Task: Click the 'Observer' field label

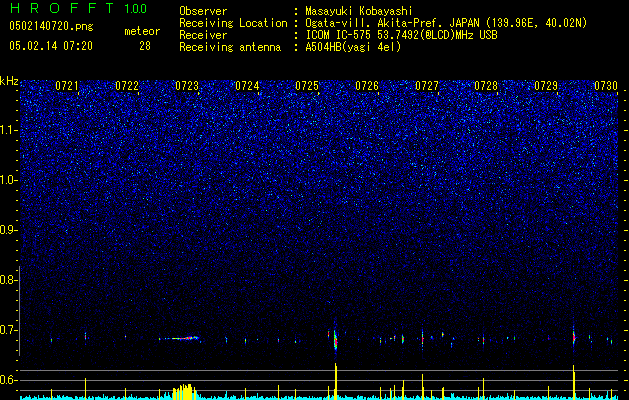Action: [x=203, y=11]
